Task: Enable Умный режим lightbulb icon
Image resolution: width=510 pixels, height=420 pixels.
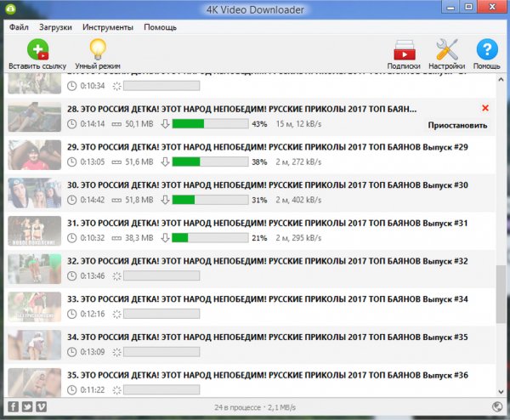Action: coord(98,49)
